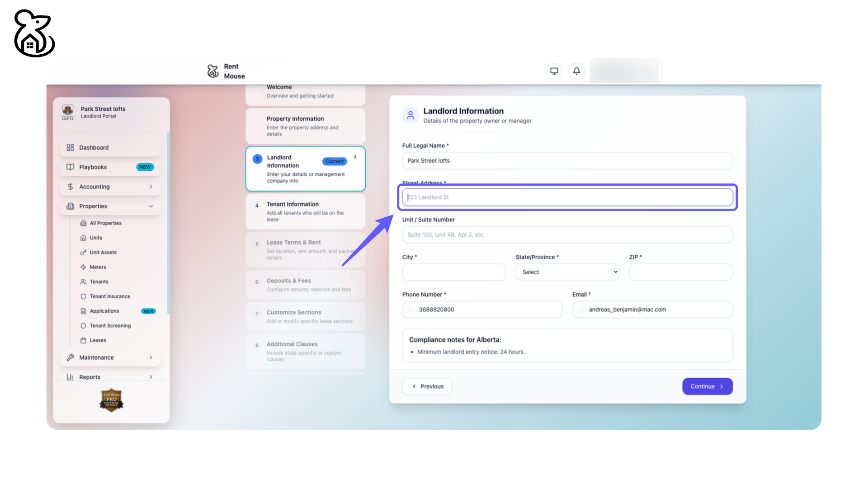Open Unit Assets key item
The height and width of the screenshot is (488, 868).
[103, 253]
